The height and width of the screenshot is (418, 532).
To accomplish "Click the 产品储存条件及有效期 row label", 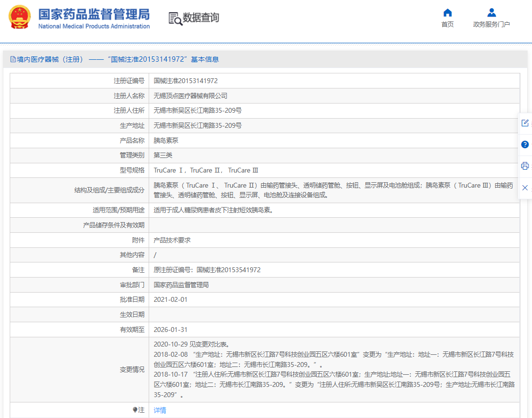I will (114, 225).
